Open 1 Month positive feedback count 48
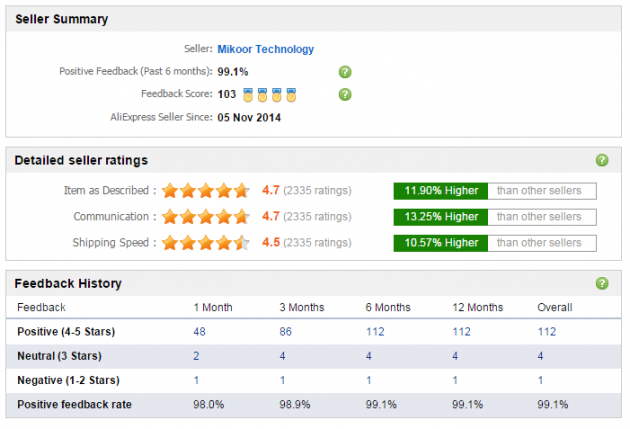 [199, 331]
